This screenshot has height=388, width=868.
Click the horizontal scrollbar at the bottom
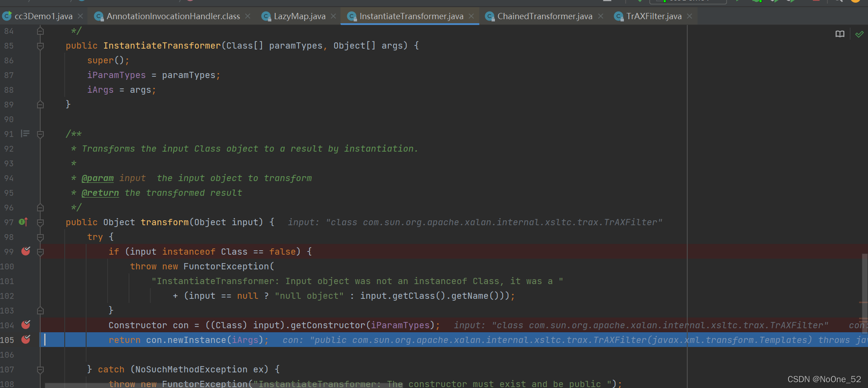point(224,385)
